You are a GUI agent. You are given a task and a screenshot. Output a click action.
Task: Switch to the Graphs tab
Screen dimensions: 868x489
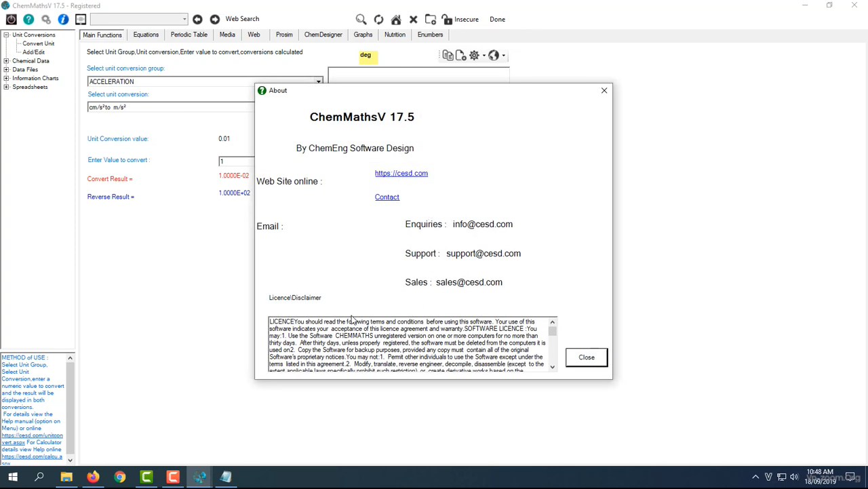pos(363,35)
